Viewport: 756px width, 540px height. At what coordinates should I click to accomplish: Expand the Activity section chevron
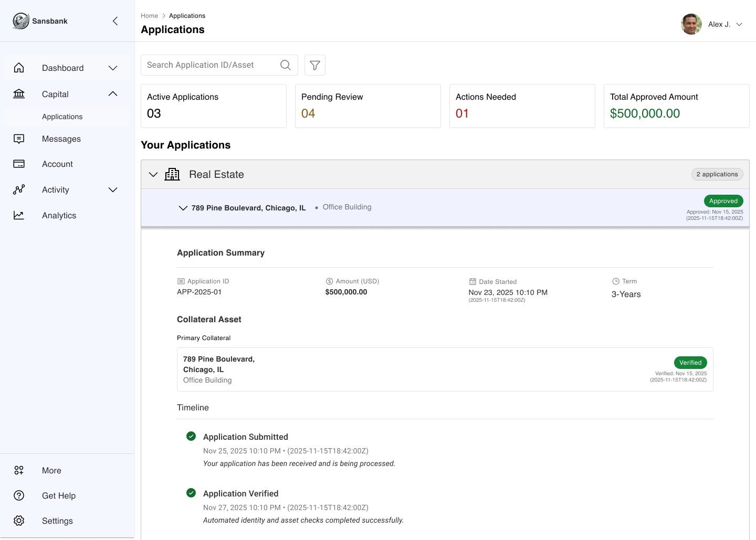pos(112,189)
